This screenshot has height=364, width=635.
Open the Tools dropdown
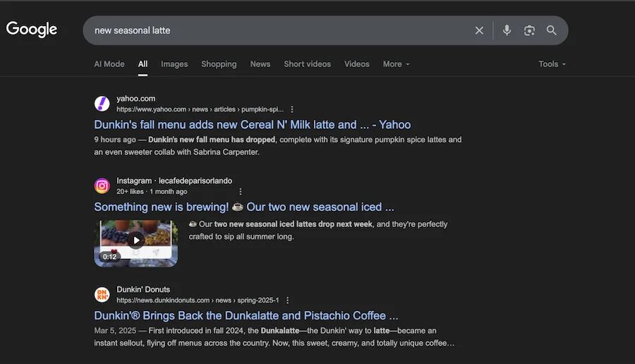tap(552, 64)
